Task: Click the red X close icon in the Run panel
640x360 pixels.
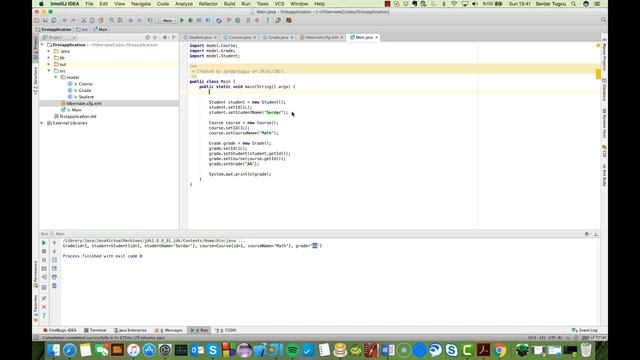Action: point(44,307)
